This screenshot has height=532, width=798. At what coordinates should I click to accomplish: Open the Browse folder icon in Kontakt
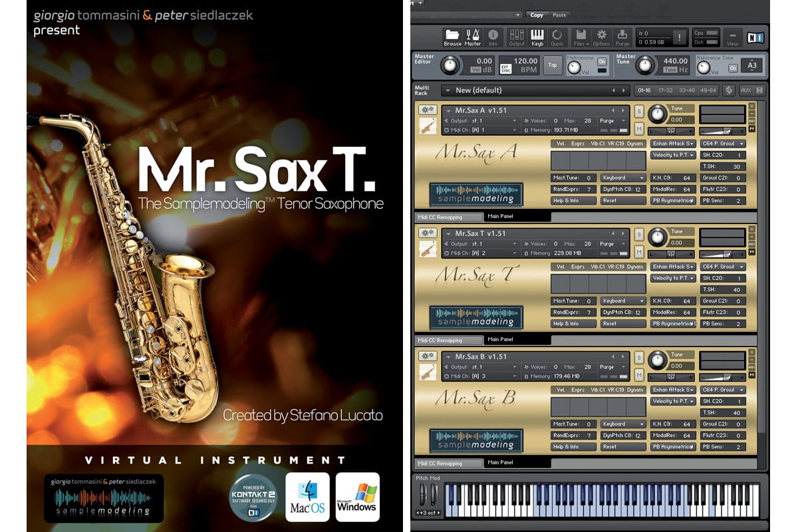click(452, 37)
